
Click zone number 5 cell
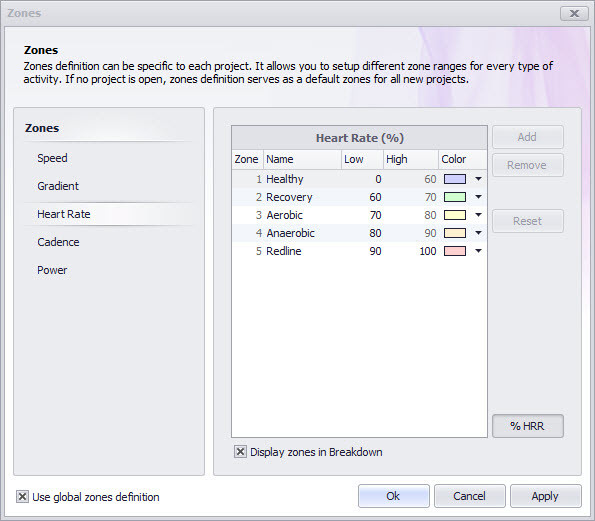coord(247,251)
